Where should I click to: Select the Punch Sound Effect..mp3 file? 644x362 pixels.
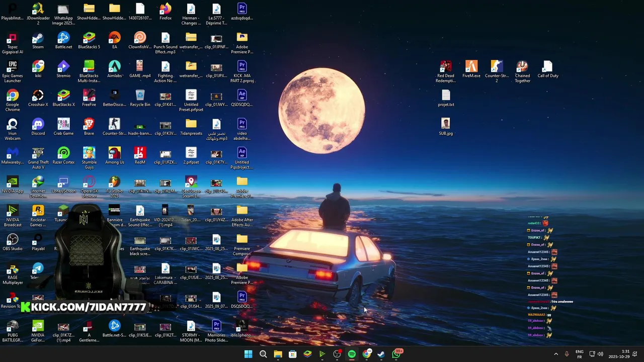click(166, 43)
